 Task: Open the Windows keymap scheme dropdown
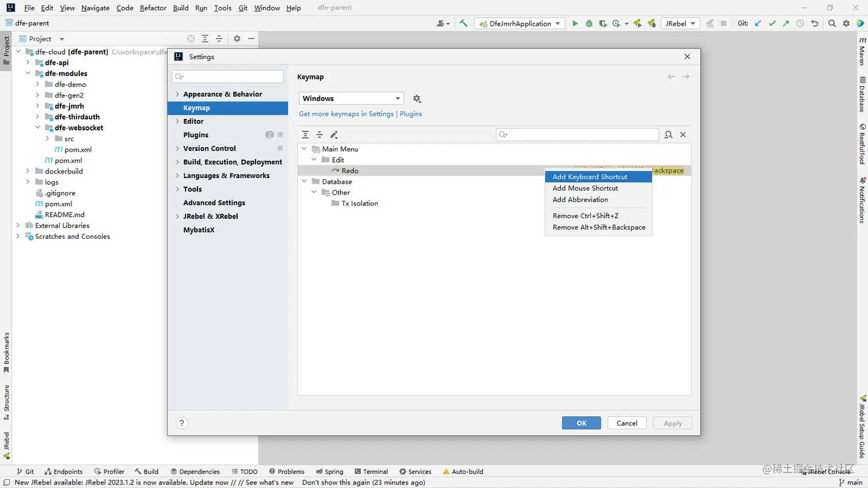[x=351, y=98]
